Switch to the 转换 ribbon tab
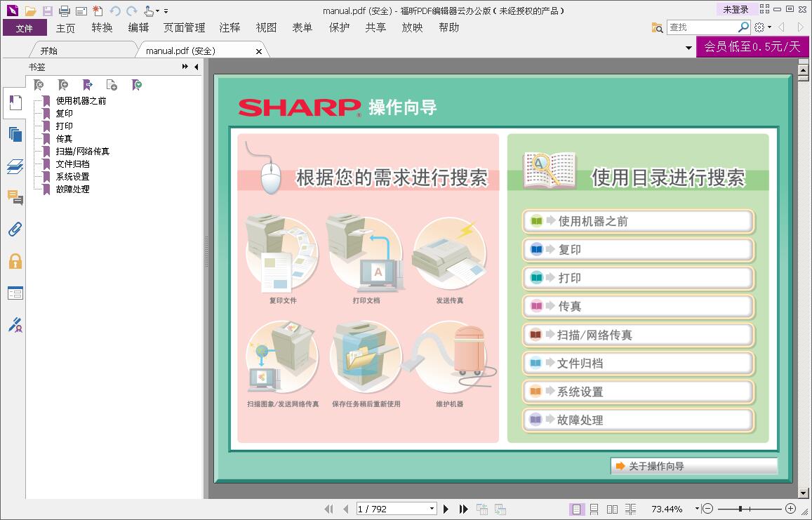812x520 pixels. [x=102, y=28]
